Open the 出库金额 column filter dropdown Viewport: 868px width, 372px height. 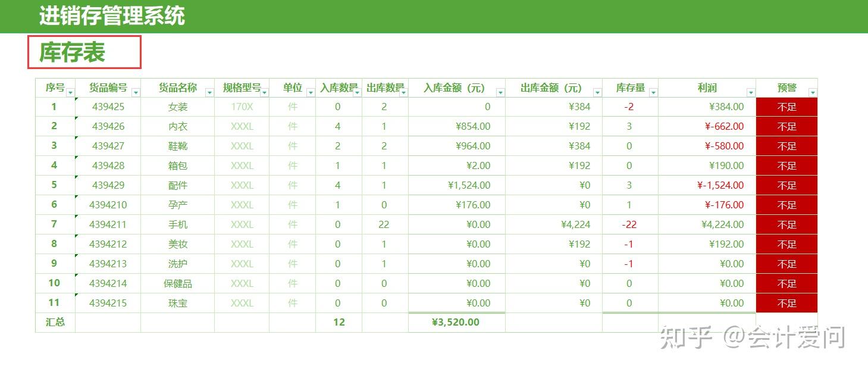coord(597,92)
